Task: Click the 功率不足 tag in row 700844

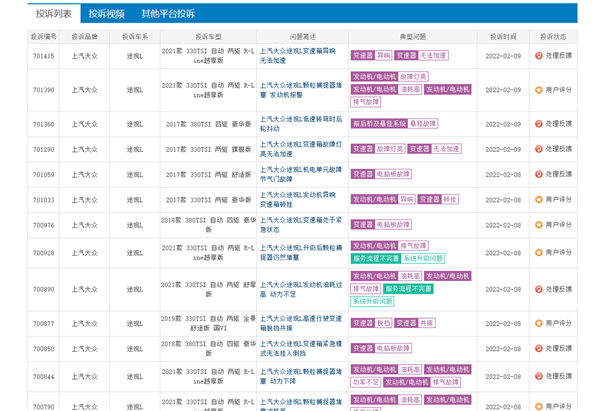Action: 365,382
